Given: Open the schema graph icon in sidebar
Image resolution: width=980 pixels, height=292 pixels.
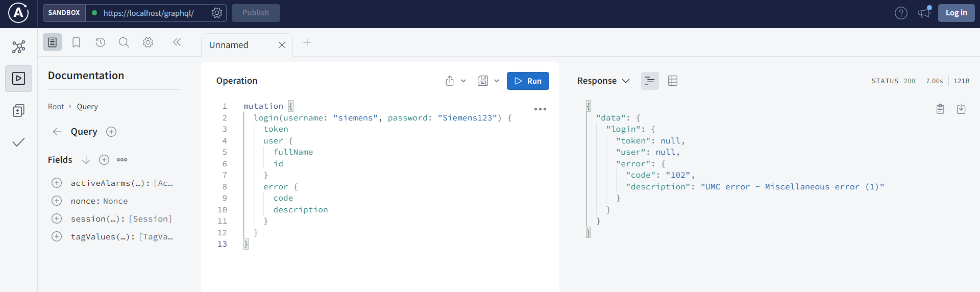Looking at the screenshot, I should pos(18,47).
